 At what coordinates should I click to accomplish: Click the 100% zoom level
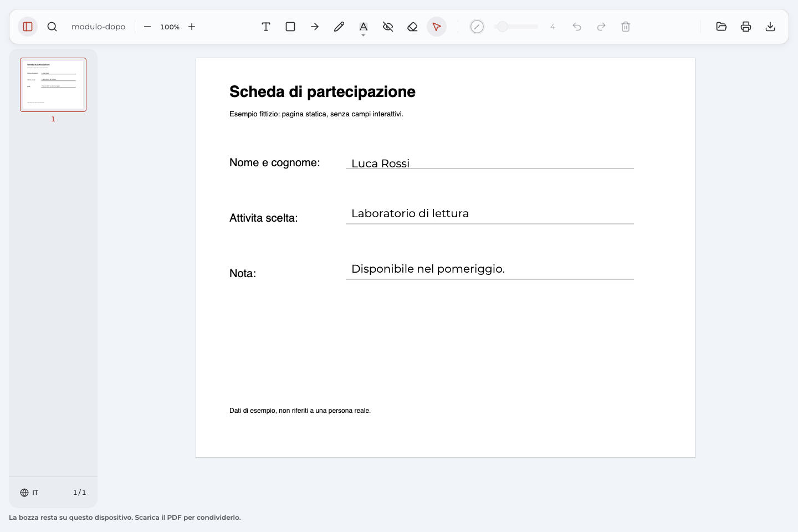click(x=170, y=27)
